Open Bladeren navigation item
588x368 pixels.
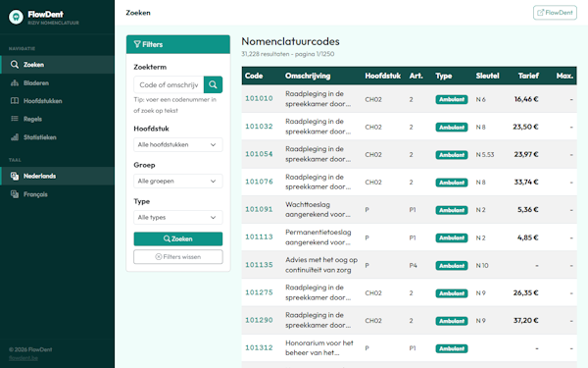pos(57,83)
